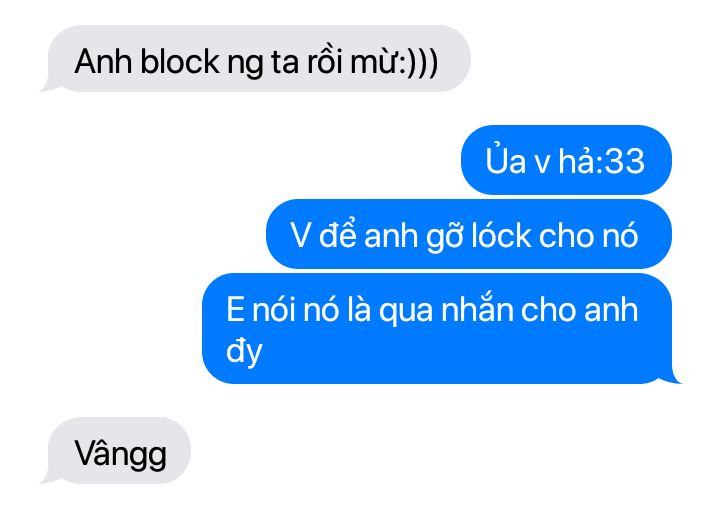This screenshot has height=513, width=705.
Task: Click the word 'Ủa' in the short blue bubble
Action: pos(505,159)
